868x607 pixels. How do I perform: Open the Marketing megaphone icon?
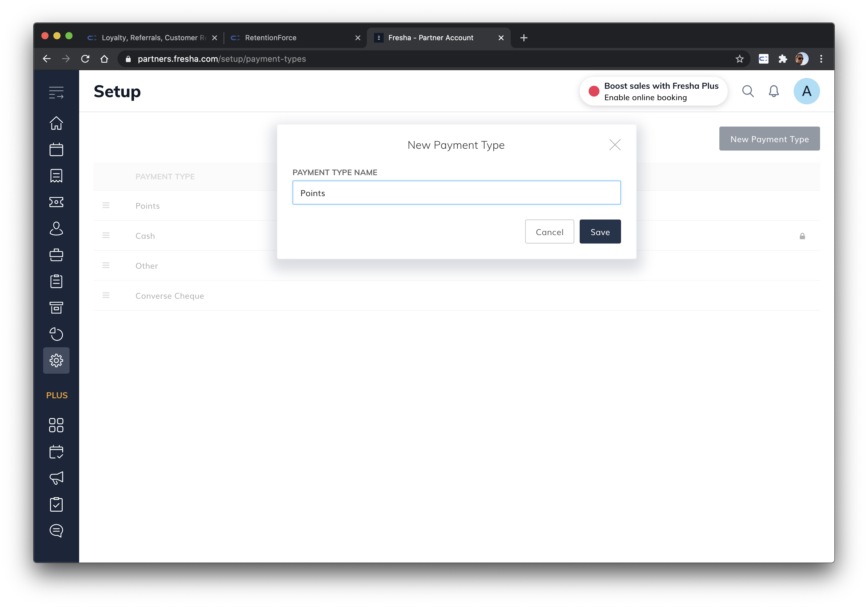pyautogui.click(x=56, y=478)
